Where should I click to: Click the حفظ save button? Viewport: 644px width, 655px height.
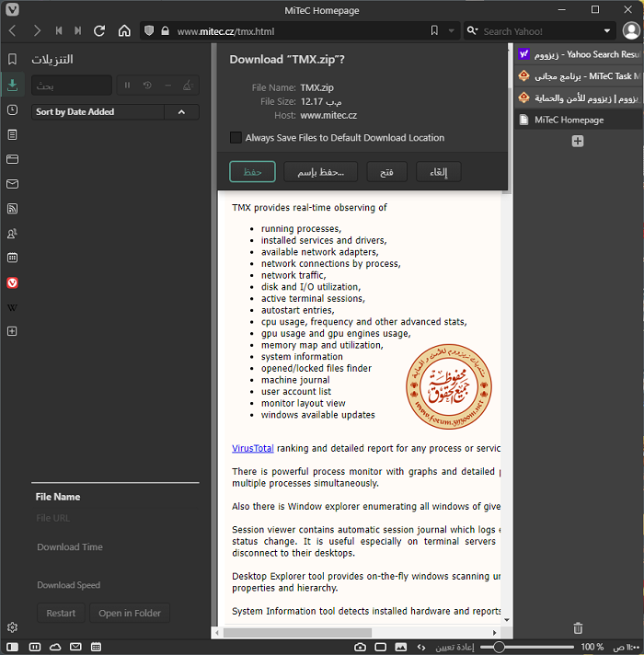click(252, 172)
